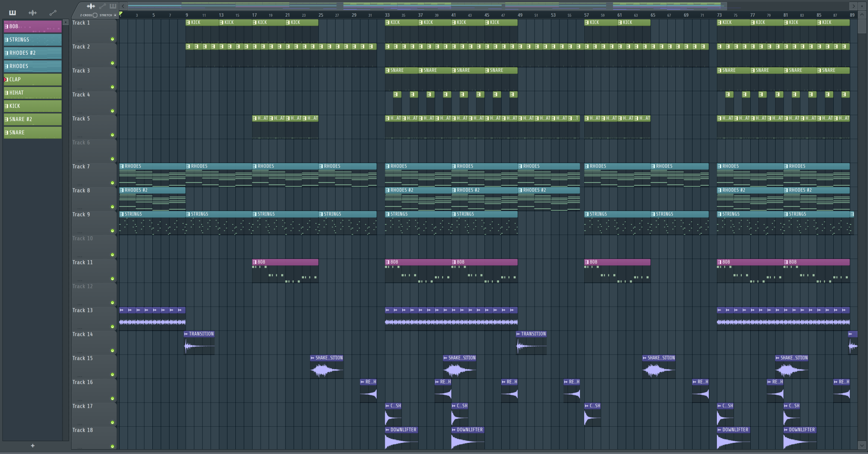Select the SNARE #2 pattern in the picker
This screenshot has width=868, height=454.
point(33,119)
